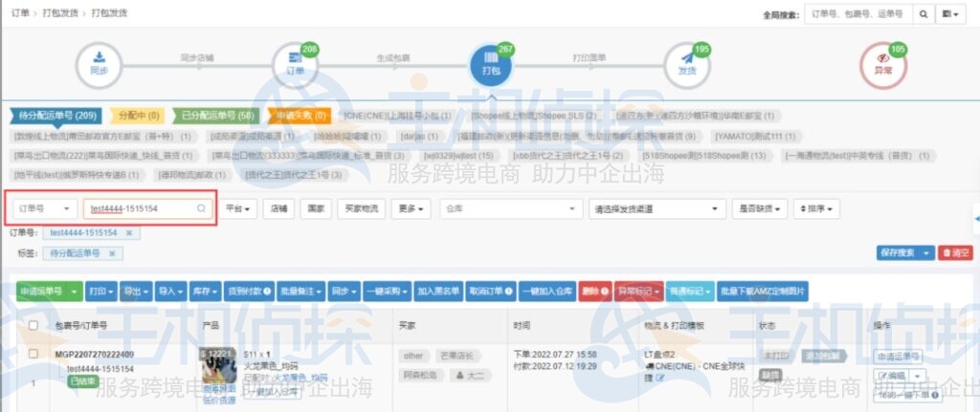Open the 是否缺货 out-of-stock dropdown
Viewport: 980px width, 412px height.
(x=759, y=209)
